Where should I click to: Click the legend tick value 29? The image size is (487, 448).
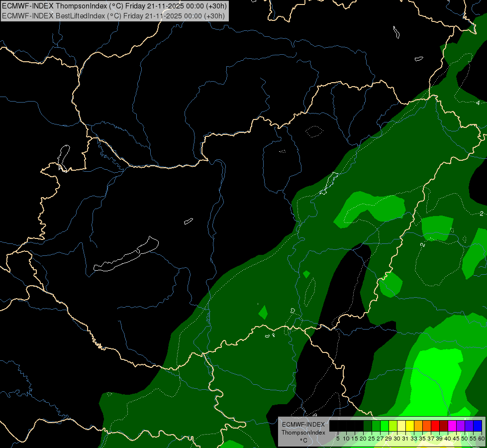point(388,439)
